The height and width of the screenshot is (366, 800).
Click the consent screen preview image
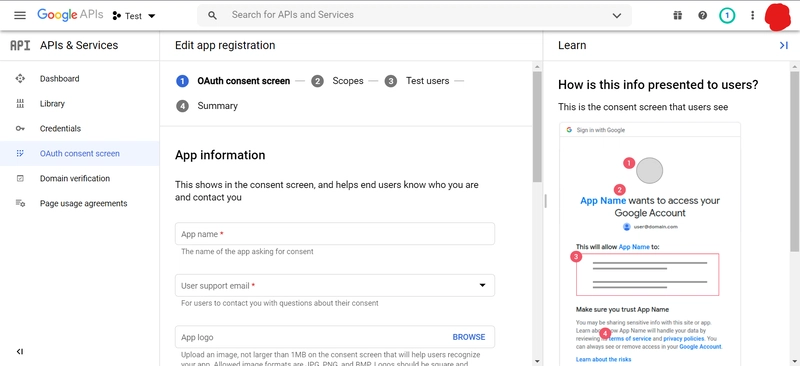pyautogui.click(x=649, y=243)
